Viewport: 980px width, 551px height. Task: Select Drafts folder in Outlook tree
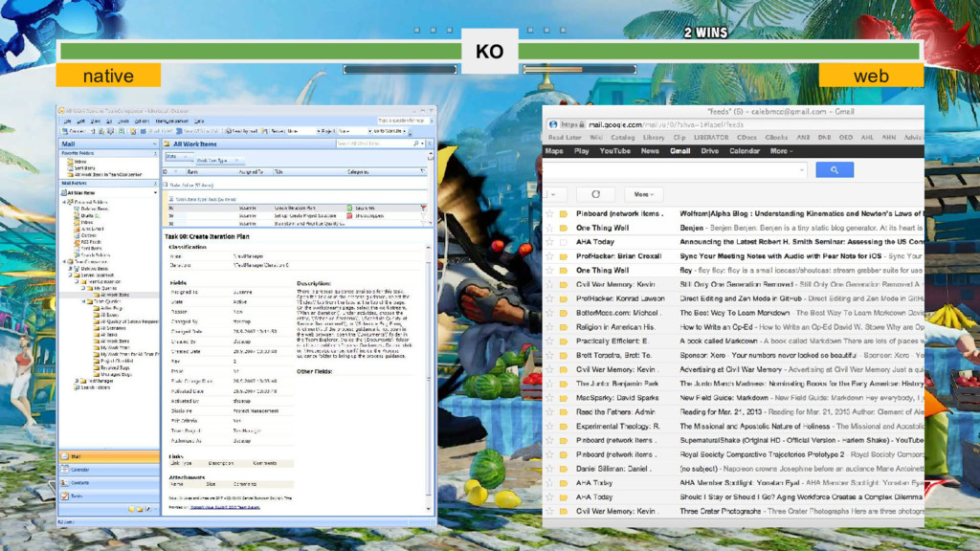[87, 215]
